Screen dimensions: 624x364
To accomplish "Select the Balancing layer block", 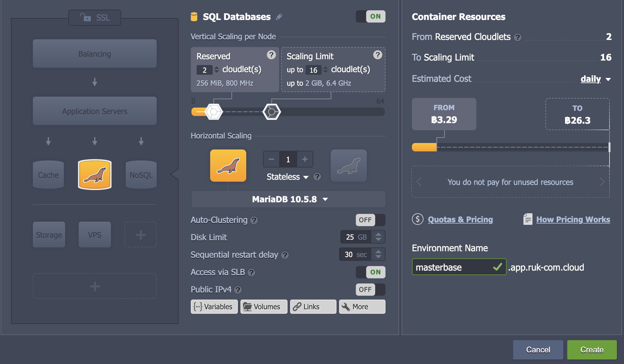I will click(95, 53).
